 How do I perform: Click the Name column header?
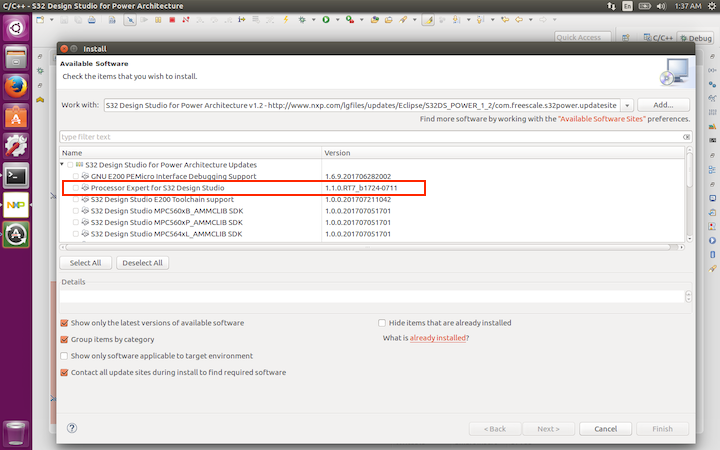tap(191, 153)
